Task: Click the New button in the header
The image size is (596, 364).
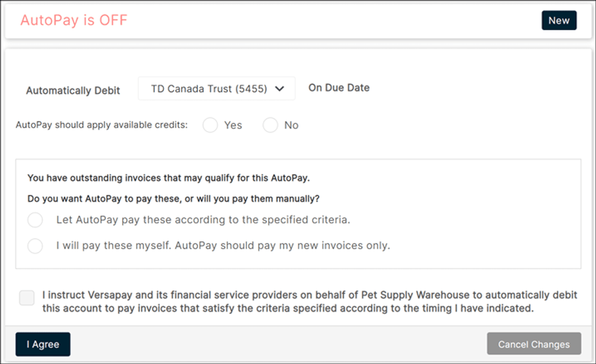Action: click(559, 21)
